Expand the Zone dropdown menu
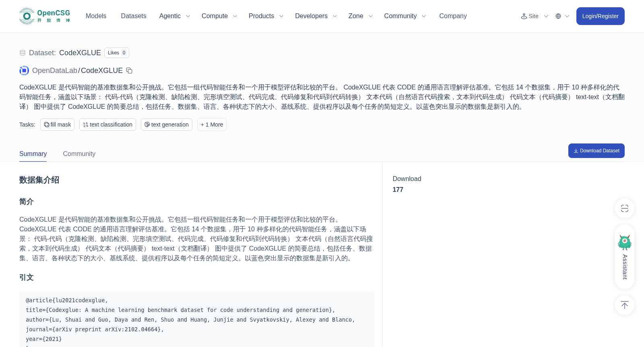This screenshot has height=347, width=644. 361,16
